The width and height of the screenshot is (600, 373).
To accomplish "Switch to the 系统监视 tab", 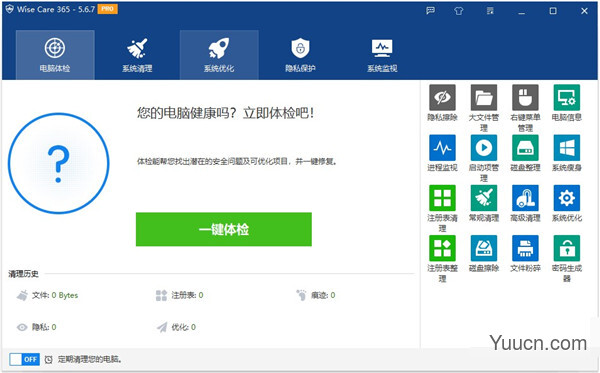I will click(x=382, y=55).
